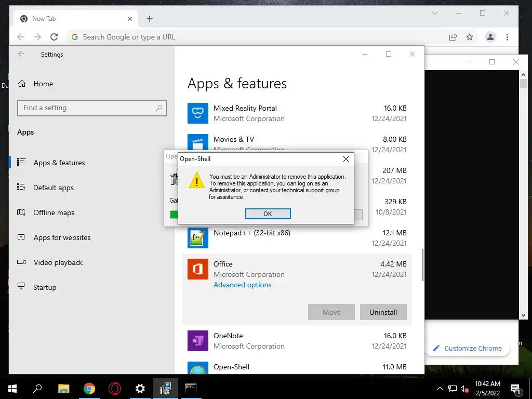The height and width of the screenshot is (399, 532).
Task: Open the Chrome profile avatar
Action: click(490, 37)
